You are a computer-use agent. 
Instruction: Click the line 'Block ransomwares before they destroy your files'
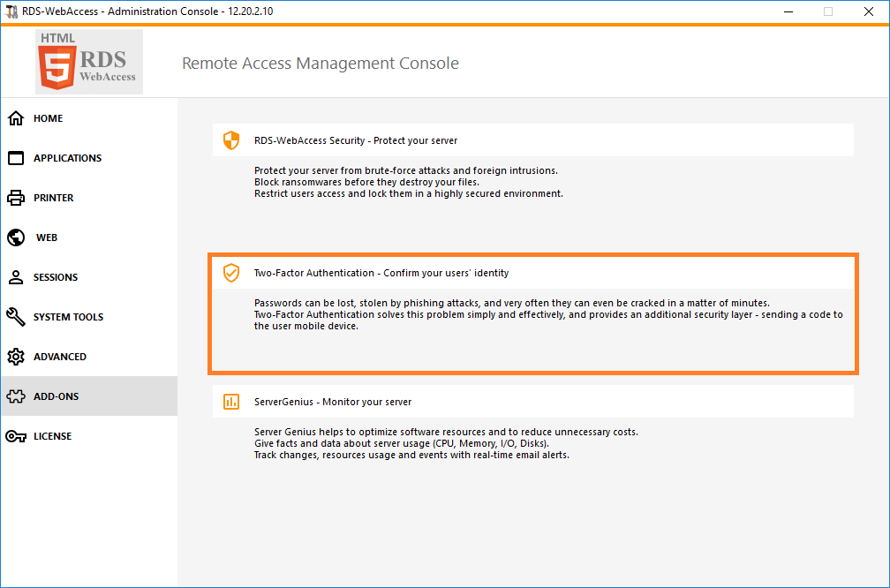coord(366,182)
